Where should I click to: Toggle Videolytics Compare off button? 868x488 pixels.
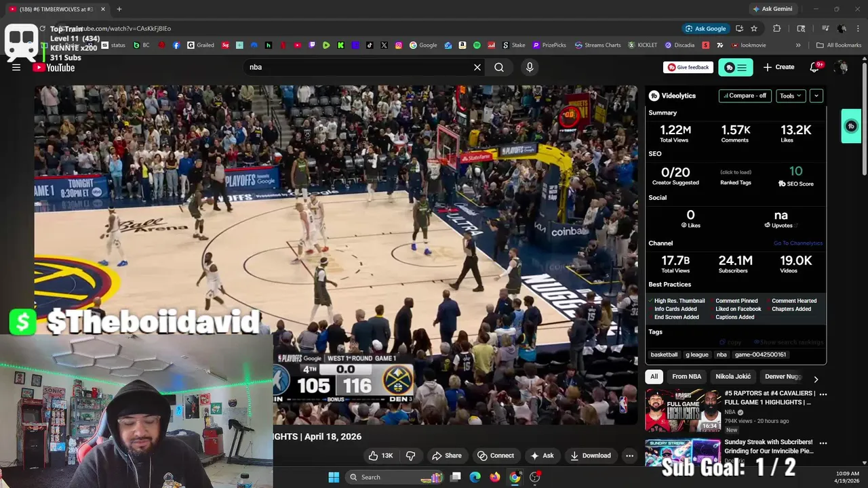[745, 96]
